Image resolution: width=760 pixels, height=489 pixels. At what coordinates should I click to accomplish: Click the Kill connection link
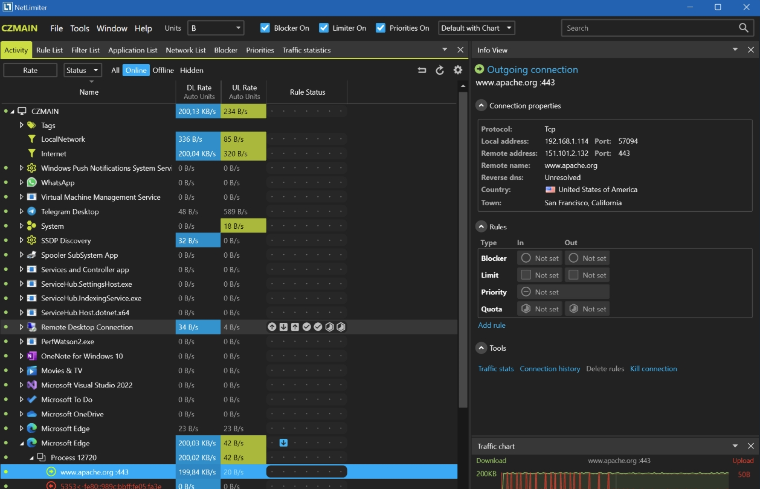click(x=653, y=369)
